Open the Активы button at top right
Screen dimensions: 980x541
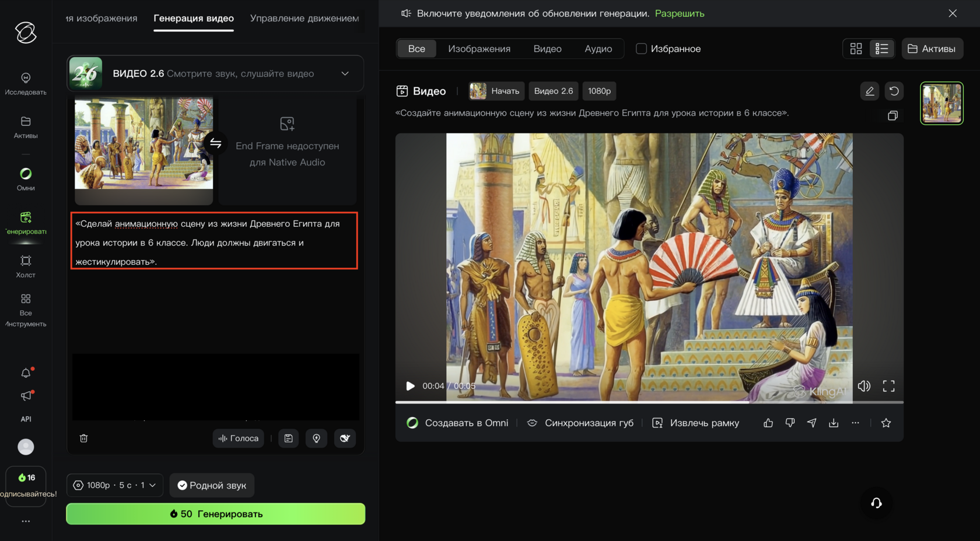click(932, 49)
